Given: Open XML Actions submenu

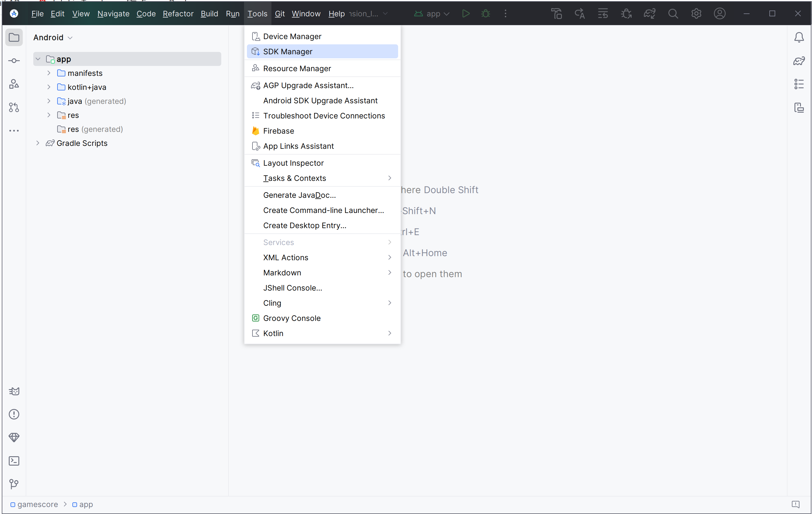Looking at the screenshot, I should (x=322, y=258).
